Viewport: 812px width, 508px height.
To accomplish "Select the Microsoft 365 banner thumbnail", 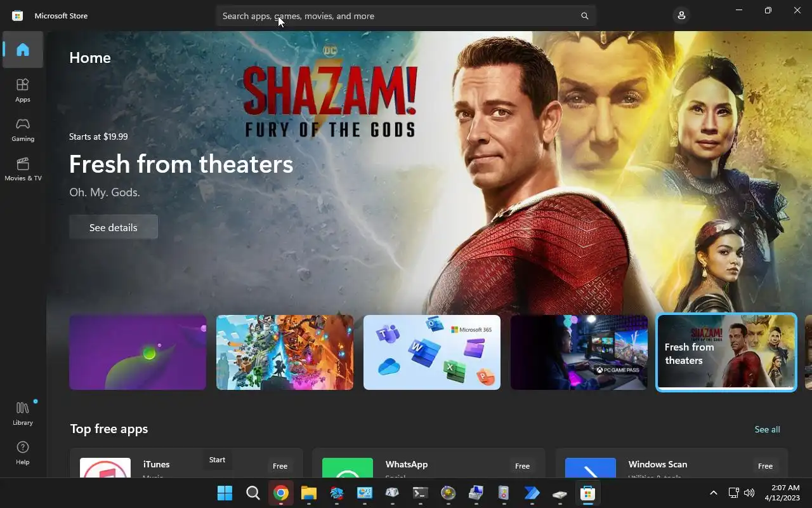I will pyautogui.click(x=432, y=352).
